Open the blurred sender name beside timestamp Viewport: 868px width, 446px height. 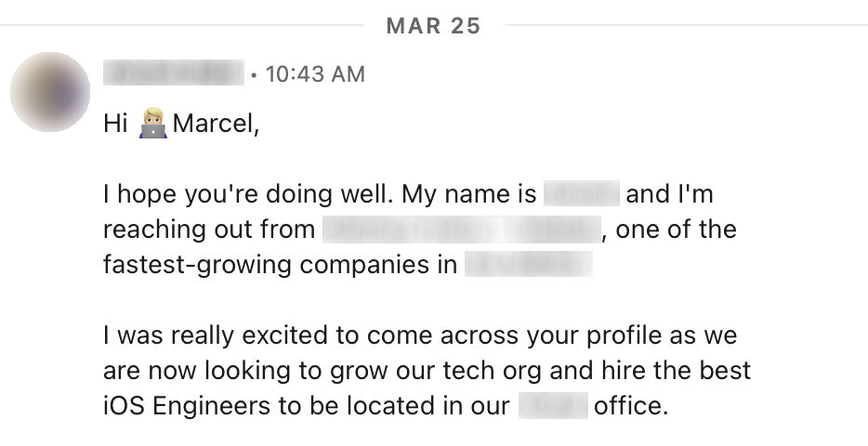click(174, 73)
